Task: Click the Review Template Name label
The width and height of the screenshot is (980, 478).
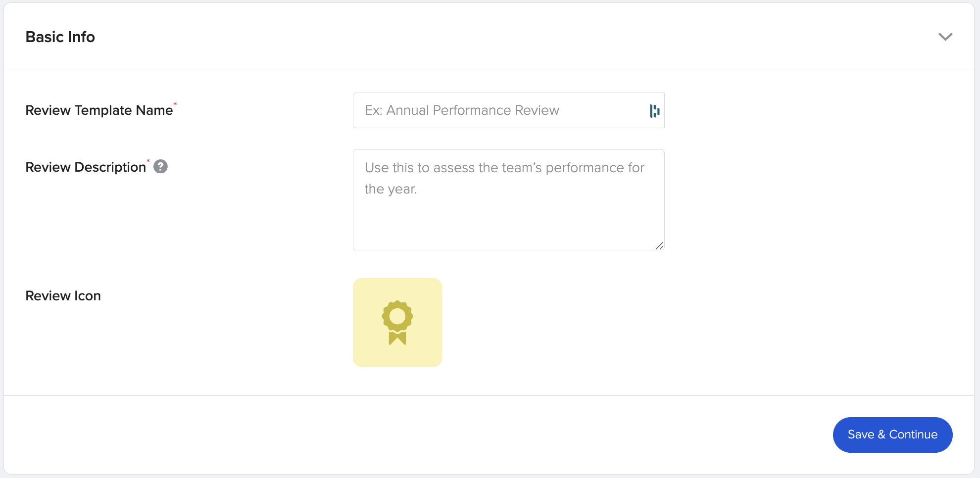Action: click(99, 110)
